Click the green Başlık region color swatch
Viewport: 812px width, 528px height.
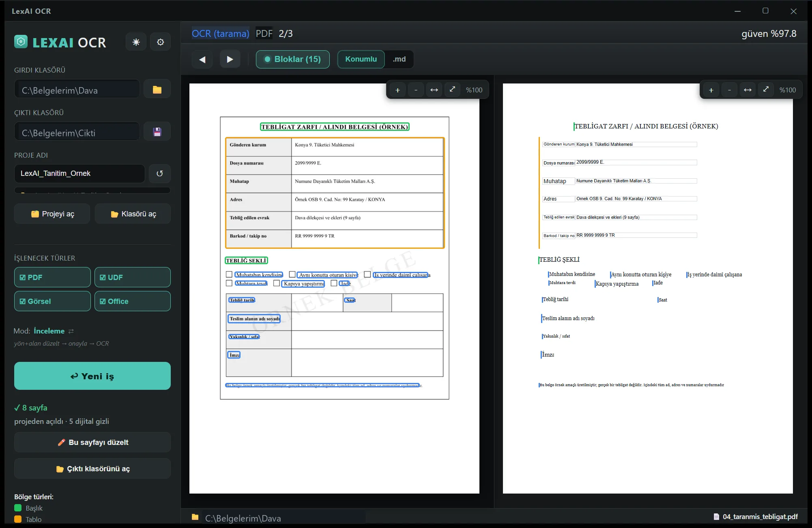(18, 508)
